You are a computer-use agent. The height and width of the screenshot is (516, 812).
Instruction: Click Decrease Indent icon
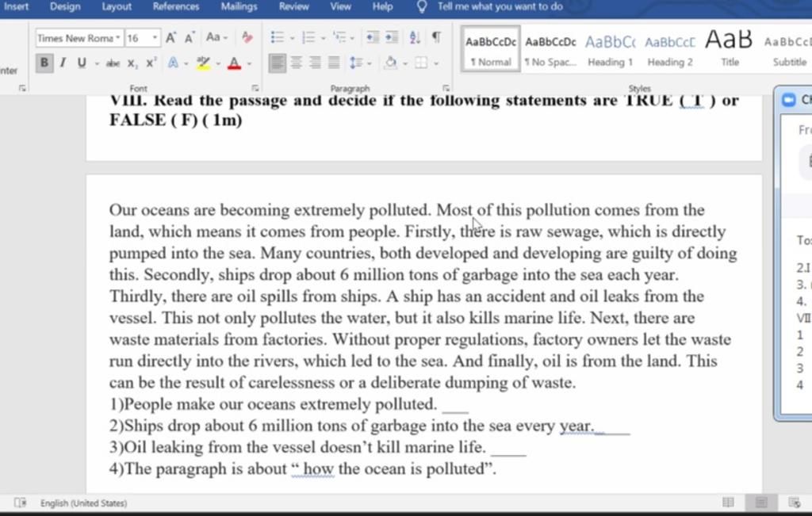372,37
